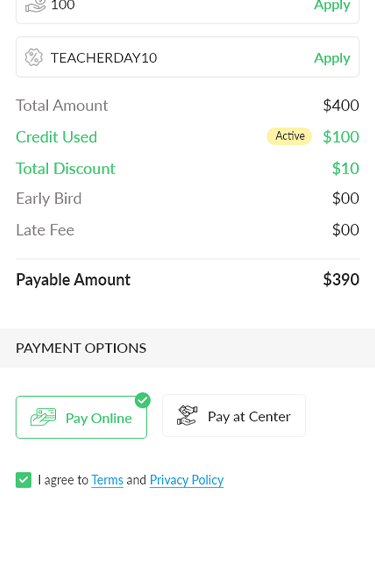
Task: Click the green checkmark badge on Pay Online
Action: pyautogui.click(x=143, y=400)
